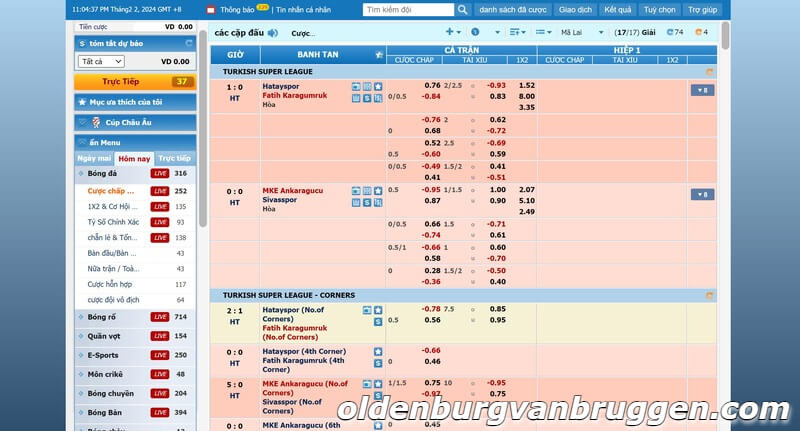Click the sidebar vertical scrollbar
This screenshot has height=431, width=800.
pos(203,128)
